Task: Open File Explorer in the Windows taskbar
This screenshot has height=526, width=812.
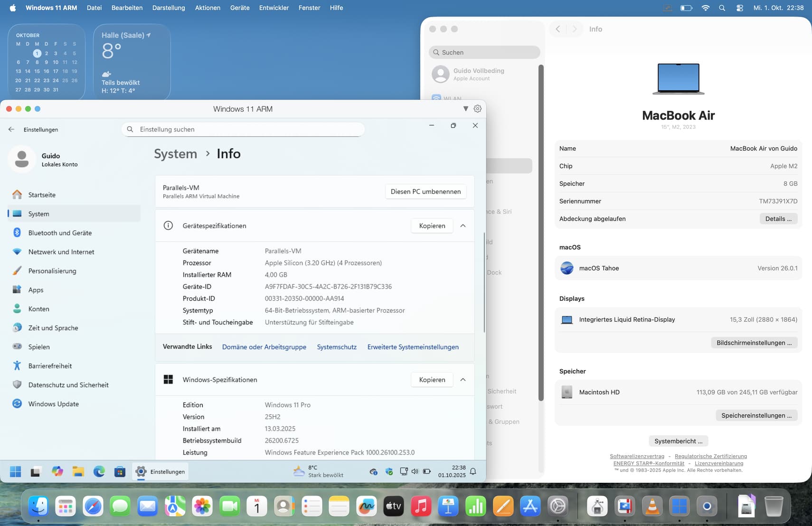Action: coord(78,471)
